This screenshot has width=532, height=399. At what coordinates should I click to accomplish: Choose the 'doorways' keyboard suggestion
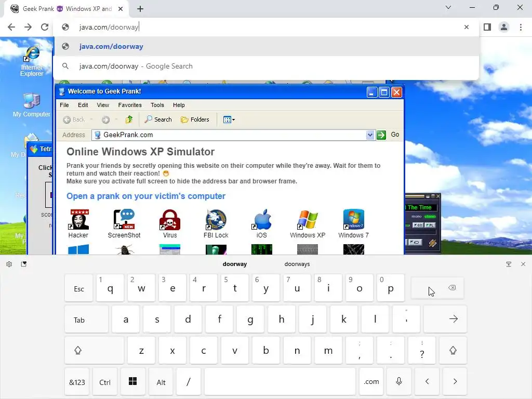coord(297,264)
